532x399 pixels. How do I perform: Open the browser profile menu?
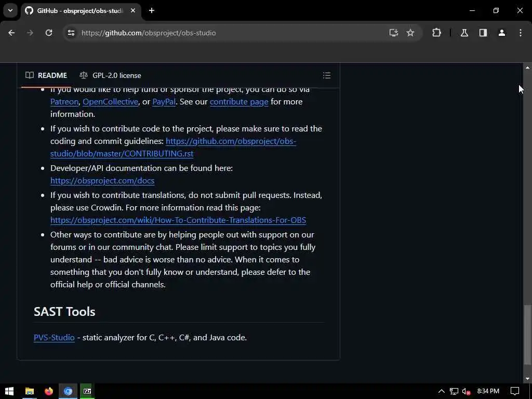(x=502, y=33)
